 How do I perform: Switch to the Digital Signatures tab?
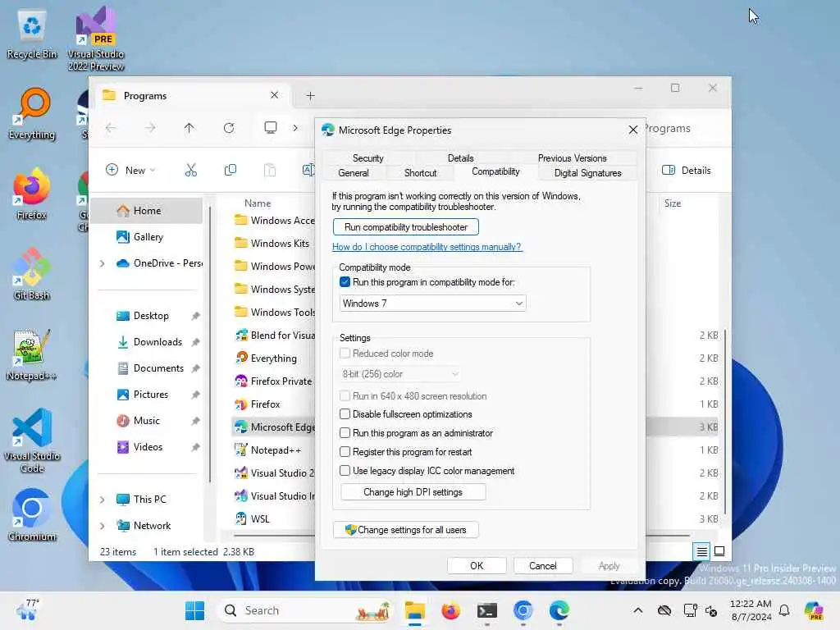tap(587, 172)
